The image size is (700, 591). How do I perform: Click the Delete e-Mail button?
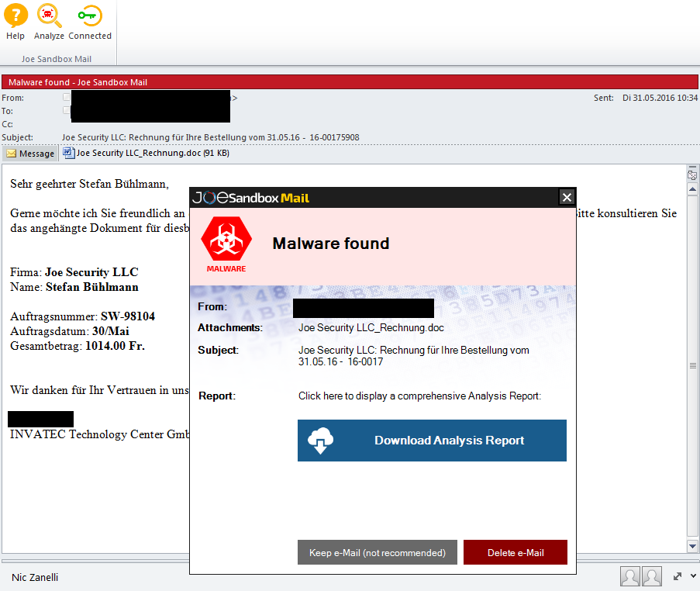515,552
